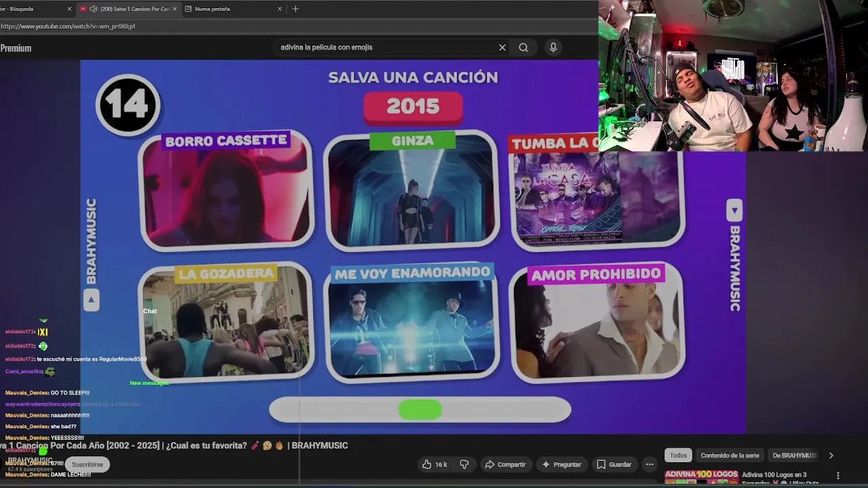
Task: Click chat message 'GO TO SLEEP!!!'
Action: pyautogui.click(x=47, y=393)
